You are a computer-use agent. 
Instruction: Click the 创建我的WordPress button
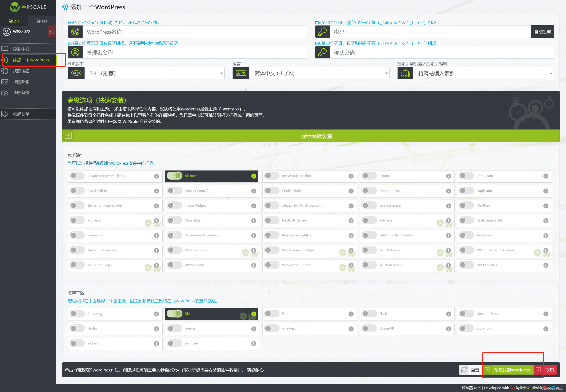coord(508,370)
